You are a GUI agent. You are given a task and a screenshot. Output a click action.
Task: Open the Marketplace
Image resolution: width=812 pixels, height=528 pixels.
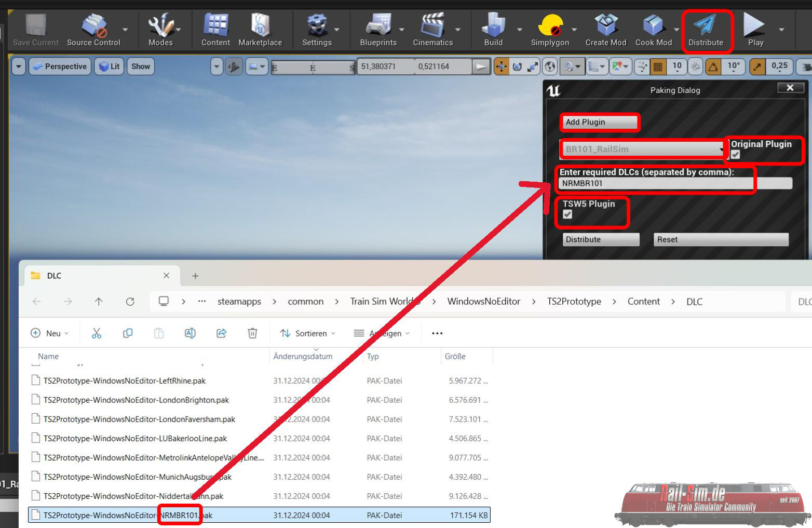(260, 30)
